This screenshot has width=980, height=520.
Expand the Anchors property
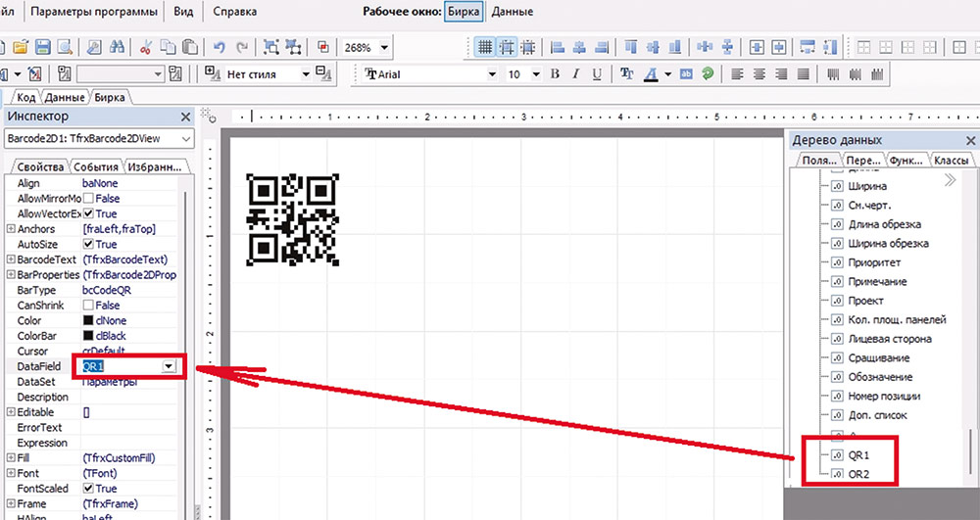coord(11,229)
